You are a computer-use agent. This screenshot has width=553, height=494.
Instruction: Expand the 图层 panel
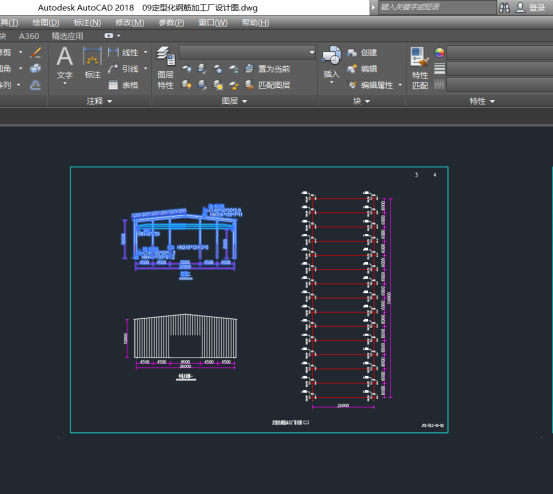(234, 101)
